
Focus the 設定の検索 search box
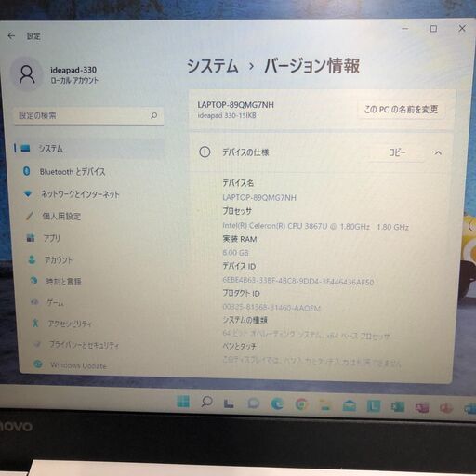[x=89, y=115]
